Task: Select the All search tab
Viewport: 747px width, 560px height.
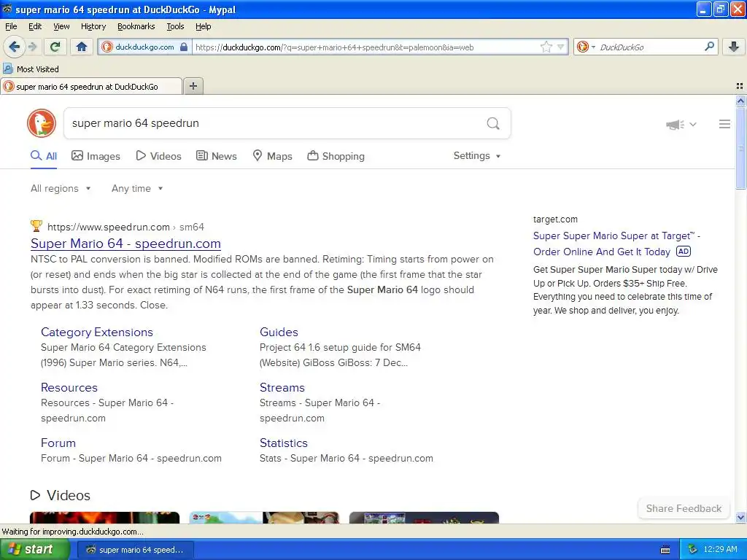Action: pyautogui.click(x=43, y=156)
